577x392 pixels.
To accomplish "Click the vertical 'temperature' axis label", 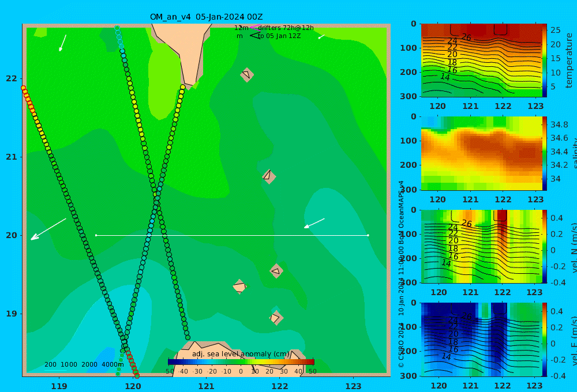I will coord(569,61).
